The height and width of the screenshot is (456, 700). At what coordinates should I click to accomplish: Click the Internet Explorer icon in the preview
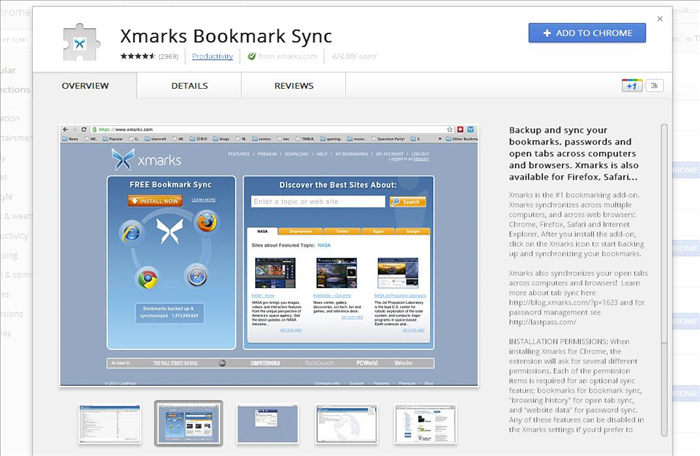coord(131,233)
